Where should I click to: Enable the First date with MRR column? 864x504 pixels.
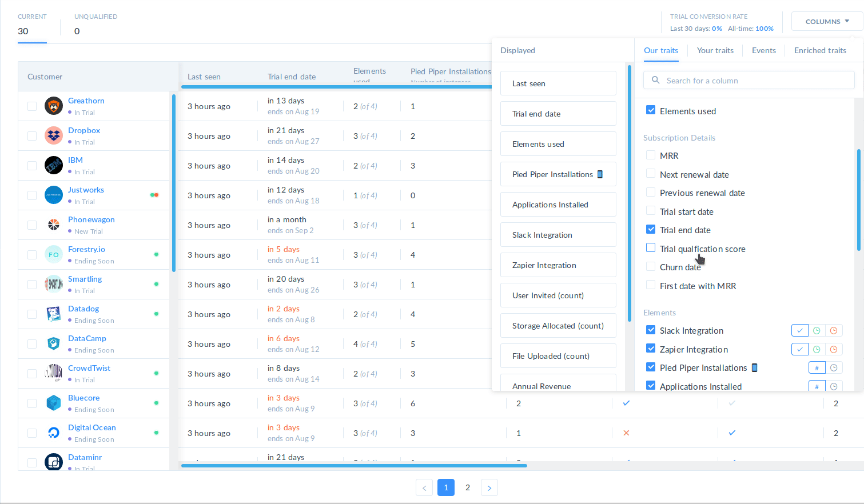pos(651,285)
